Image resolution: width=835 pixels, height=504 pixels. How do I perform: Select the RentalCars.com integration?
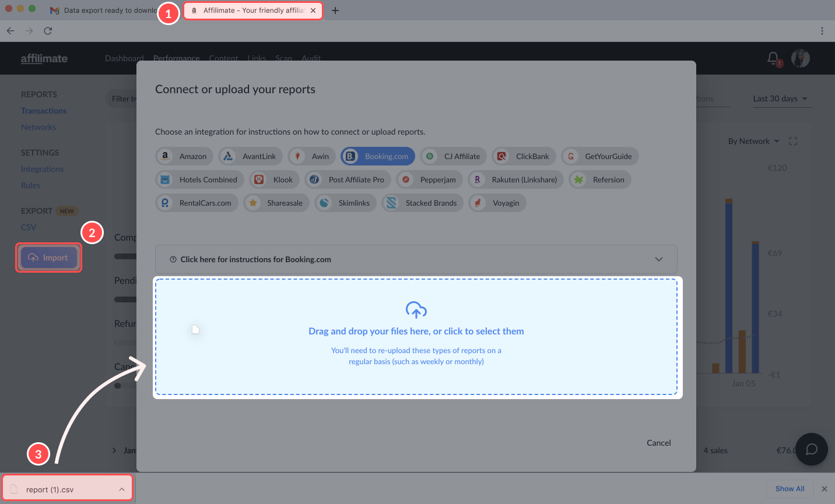(x=197, y=203)
